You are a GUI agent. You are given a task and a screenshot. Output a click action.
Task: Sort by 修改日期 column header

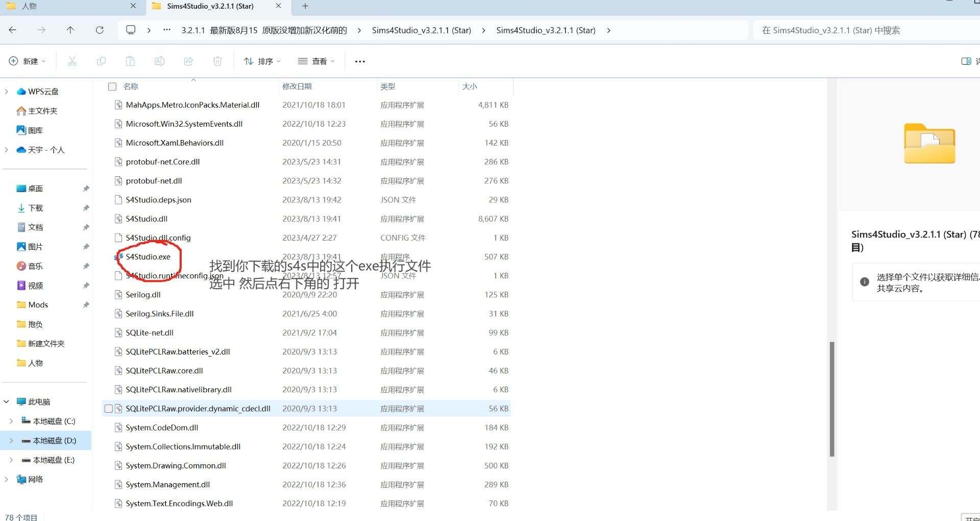(297, 86)
